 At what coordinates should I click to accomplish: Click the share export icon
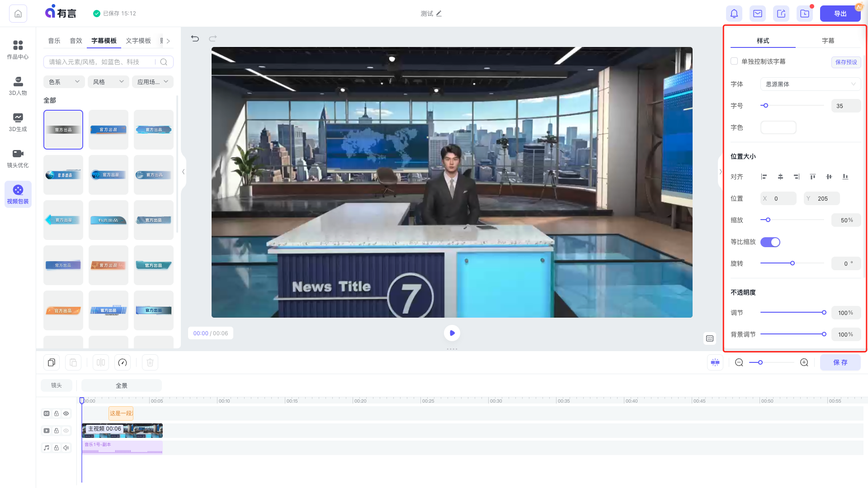[x=781, y=14]
